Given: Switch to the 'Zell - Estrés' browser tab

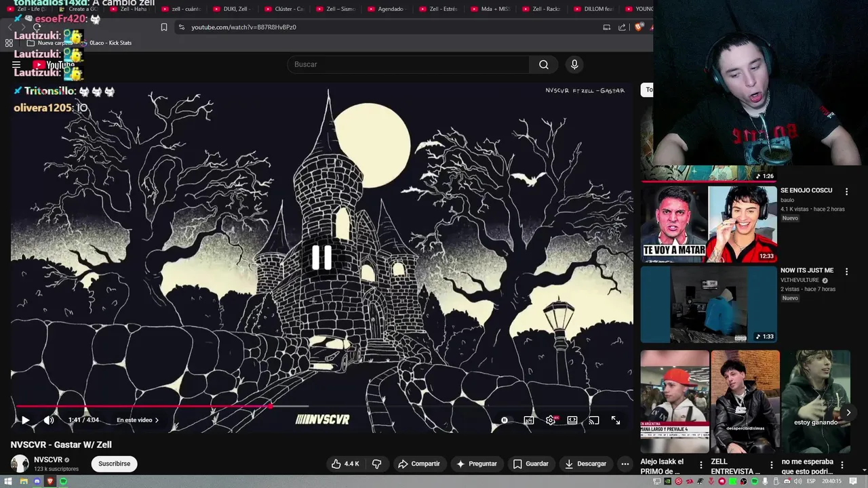Looking at the screenshot, I should pos(438,9).
